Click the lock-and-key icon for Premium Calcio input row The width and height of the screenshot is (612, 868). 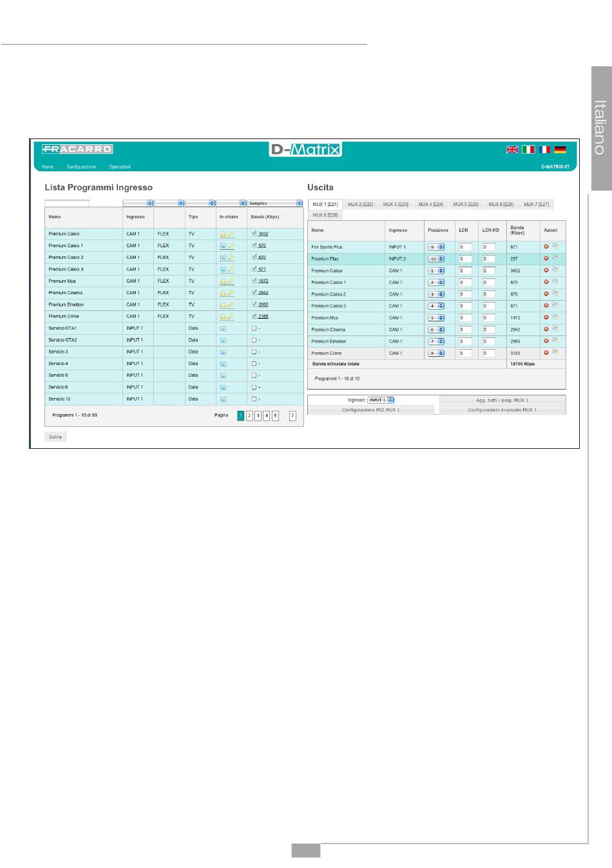click(227, 234)
